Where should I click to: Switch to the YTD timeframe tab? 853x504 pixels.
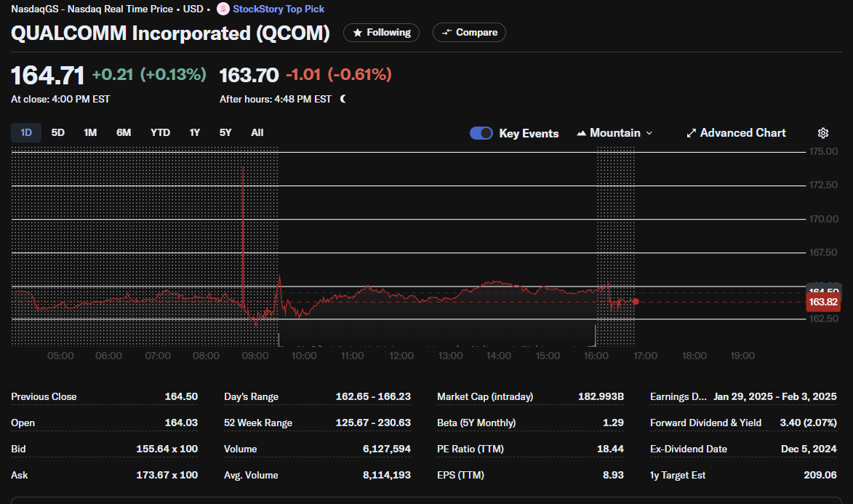(x=160, y=132)
